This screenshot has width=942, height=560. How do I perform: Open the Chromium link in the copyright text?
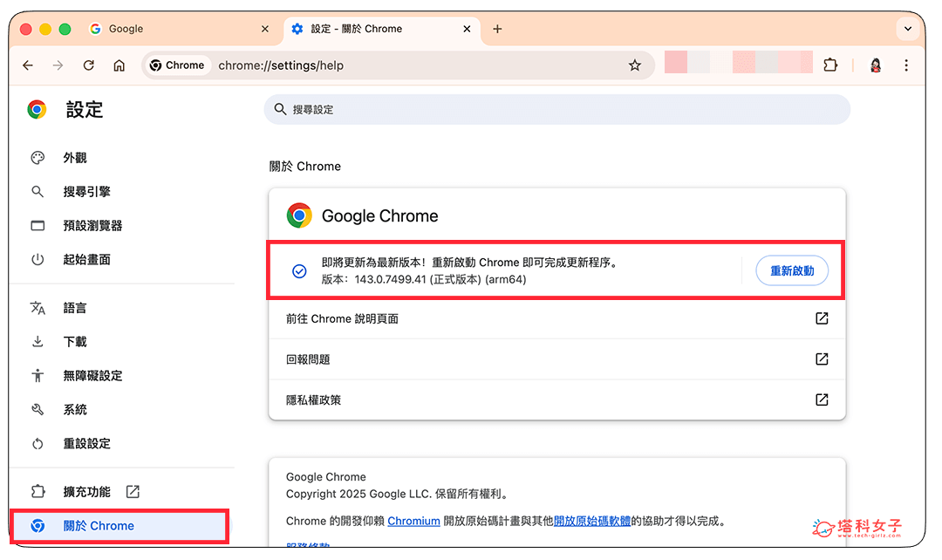click(x=413, y=521)
